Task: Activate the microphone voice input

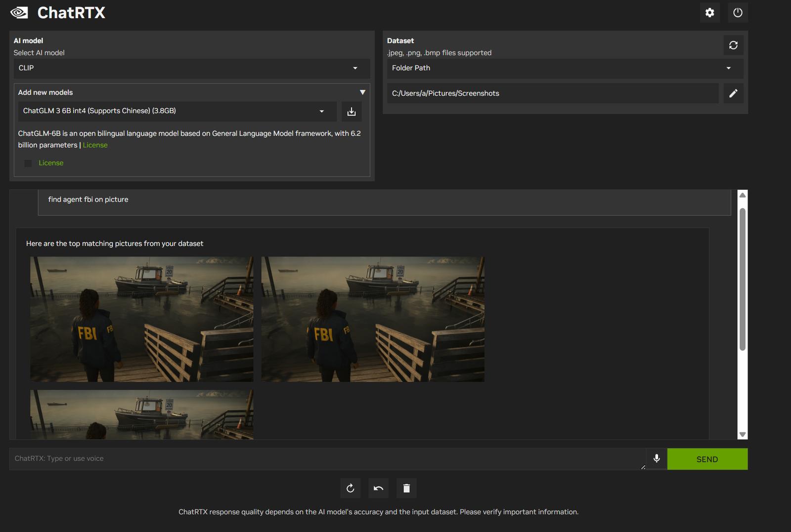Action: [657, 458]
